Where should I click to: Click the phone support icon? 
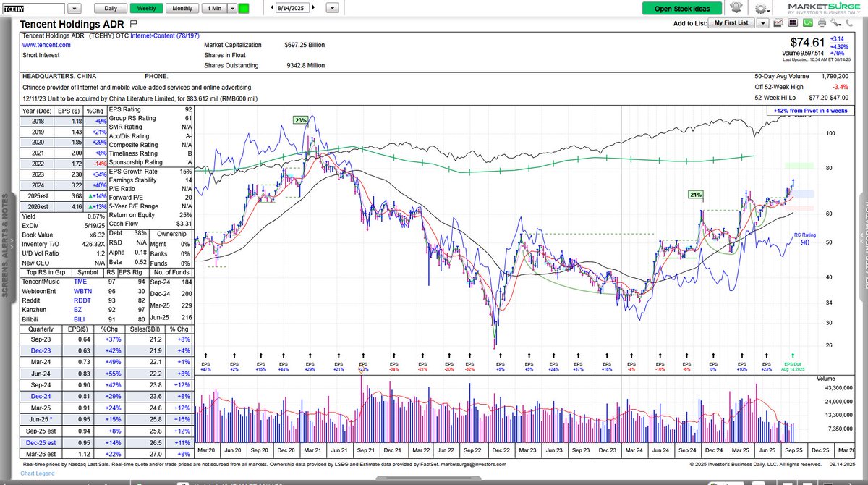point(849,23)
